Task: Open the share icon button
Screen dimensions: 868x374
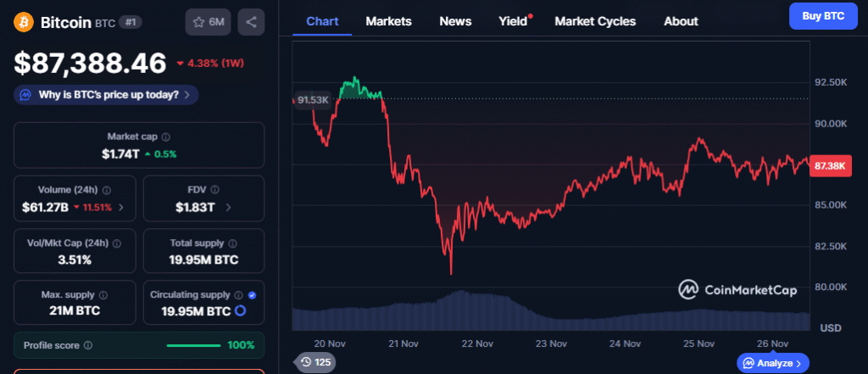Action: [x=251, y=22]
